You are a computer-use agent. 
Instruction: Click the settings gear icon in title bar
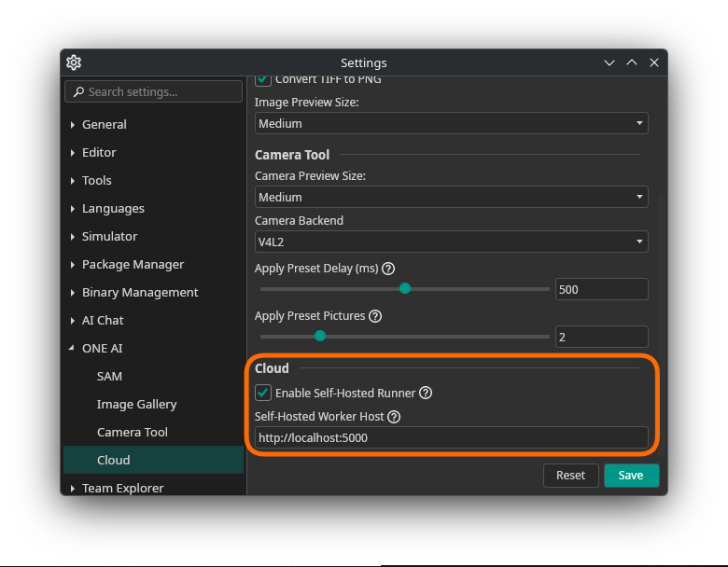point(74,62)
